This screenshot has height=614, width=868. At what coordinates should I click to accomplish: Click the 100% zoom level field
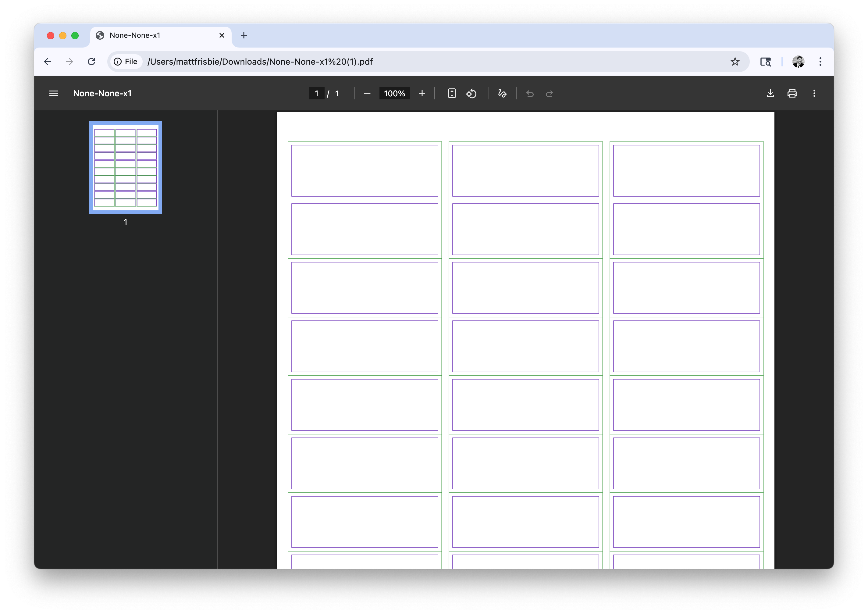(394, 93)
